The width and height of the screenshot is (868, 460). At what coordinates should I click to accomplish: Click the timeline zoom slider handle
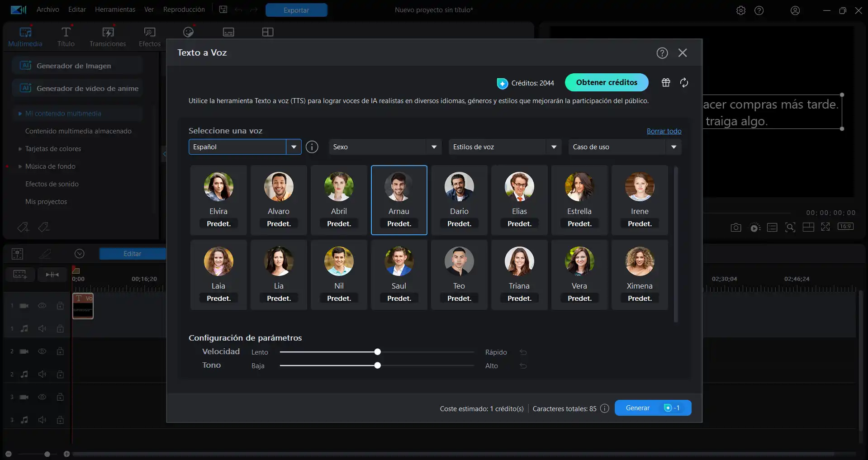(x=47, y=454)
